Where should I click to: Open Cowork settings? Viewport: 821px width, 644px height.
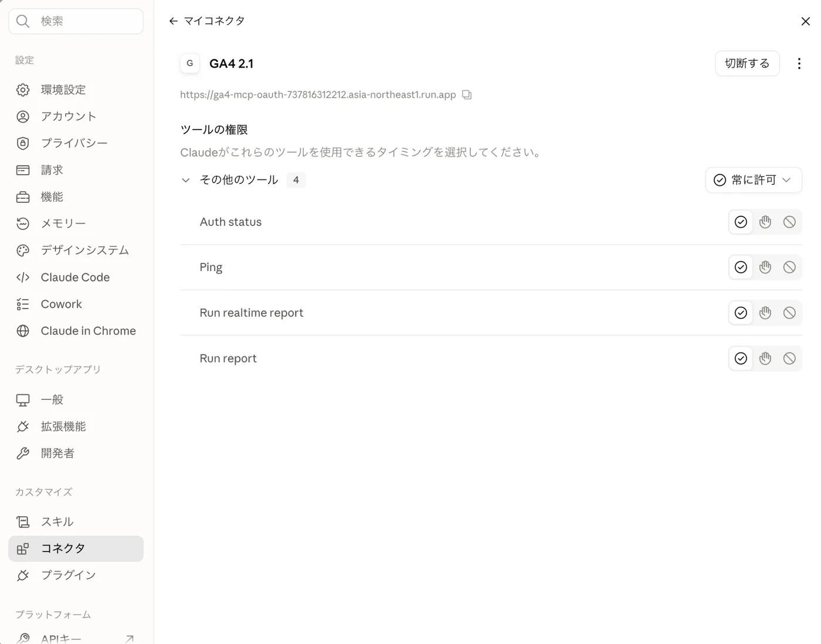[x=76, y=304]
